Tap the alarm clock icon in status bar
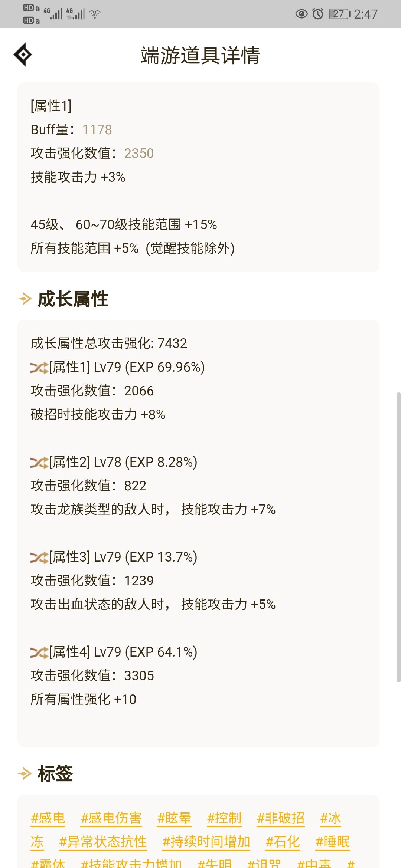 (318, 14)
